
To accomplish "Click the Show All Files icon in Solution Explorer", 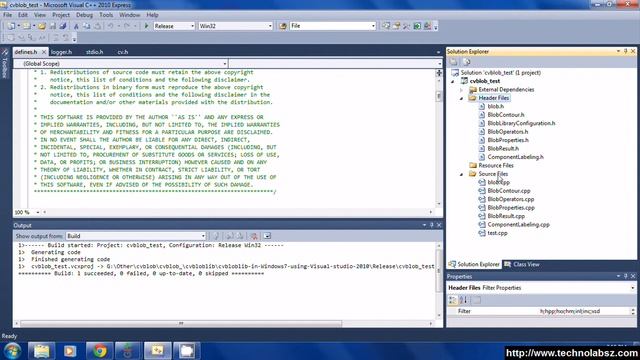I will 467,62.
